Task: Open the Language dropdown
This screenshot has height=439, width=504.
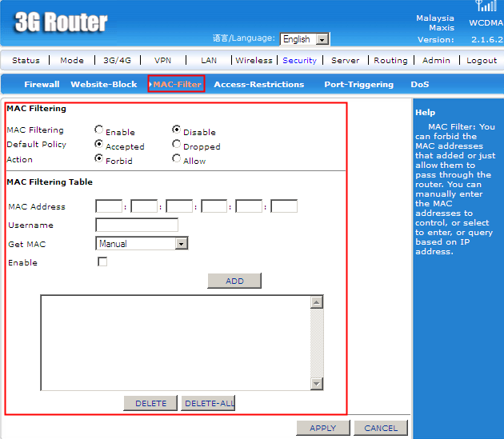Action: click(322, 39)
